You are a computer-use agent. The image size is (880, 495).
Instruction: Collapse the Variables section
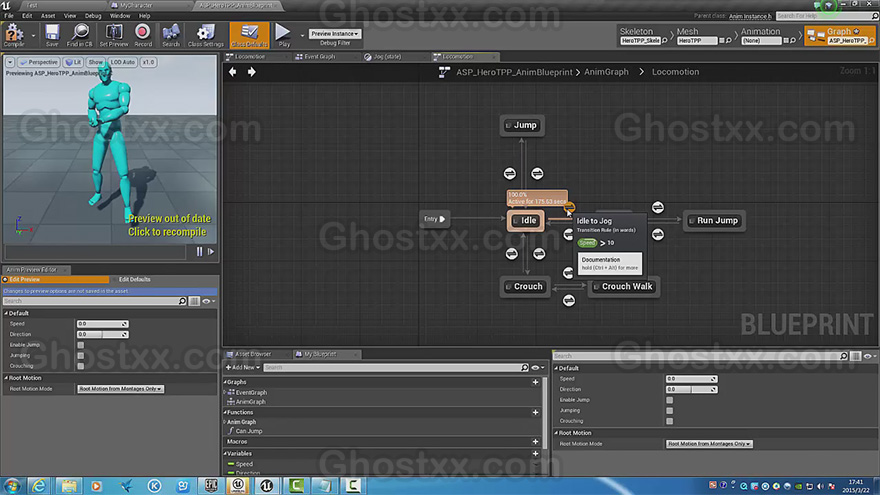click(x=226, y=453)
